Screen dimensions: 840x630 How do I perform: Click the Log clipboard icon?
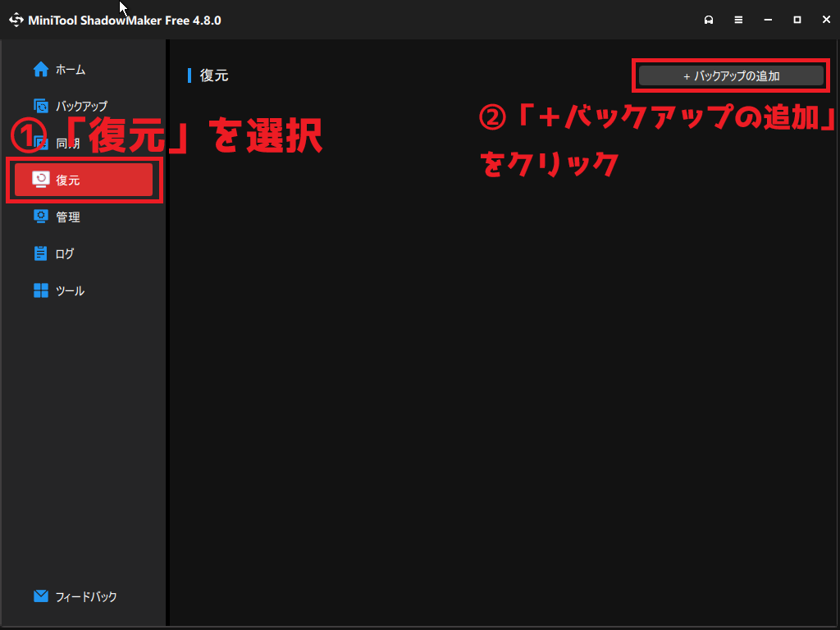41,253
